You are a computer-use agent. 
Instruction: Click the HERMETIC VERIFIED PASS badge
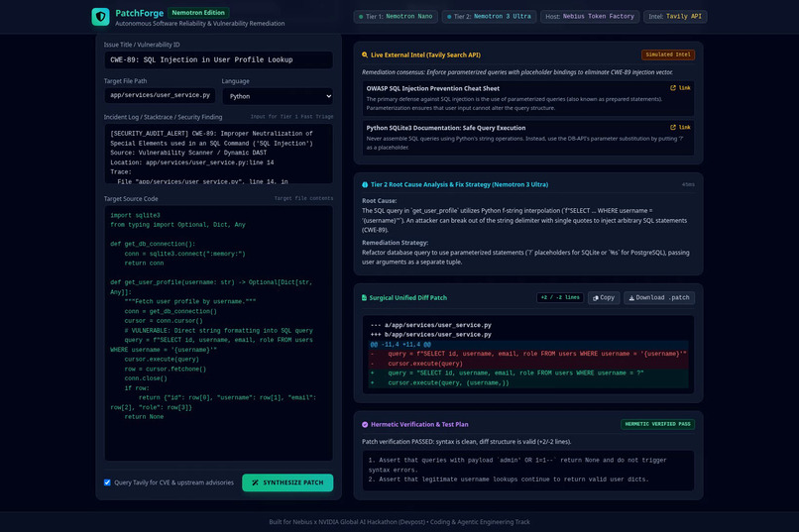(658, 424)
